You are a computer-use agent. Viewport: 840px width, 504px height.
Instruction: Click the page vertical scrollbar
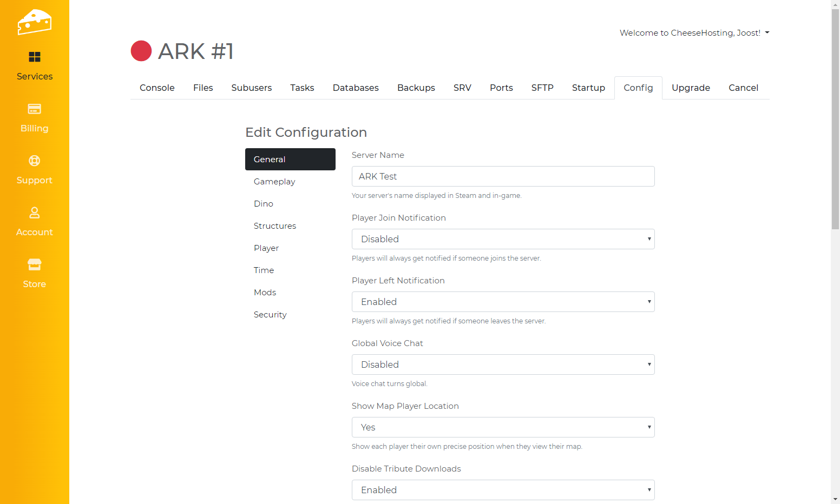pyautogui.click(x=835, y=119)
